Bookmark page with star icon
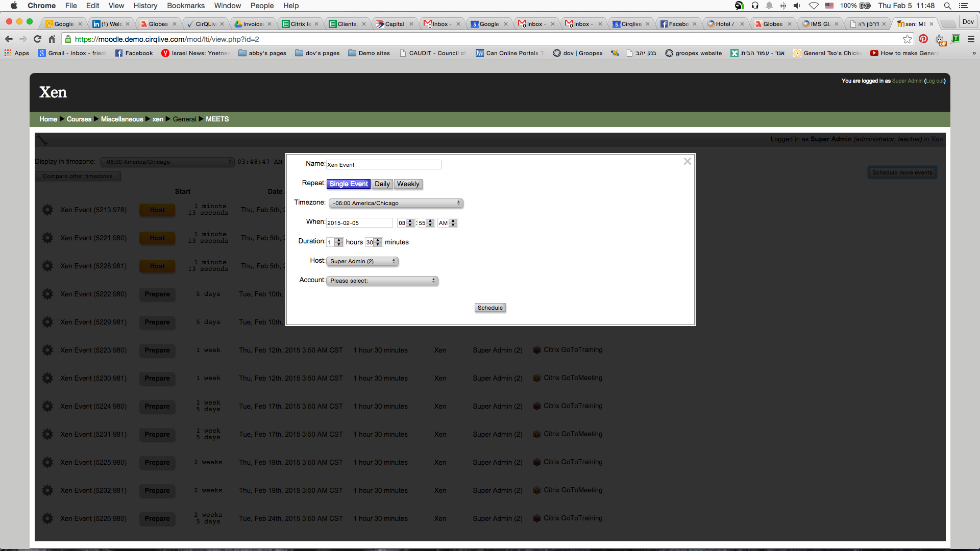The width and height of the screenshot is (980, 551). coord(907,39)
